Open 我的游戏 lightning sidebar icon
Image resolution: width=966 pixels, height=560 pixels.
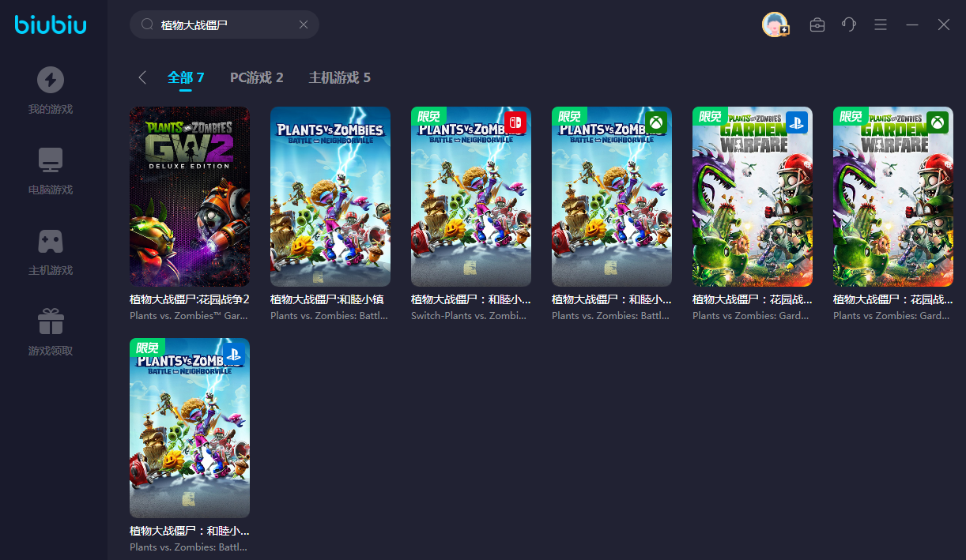click(51, 80)
